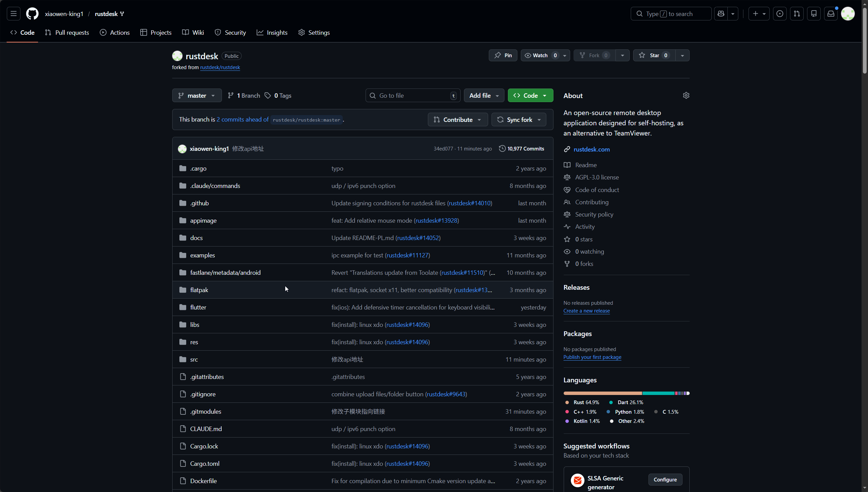Viewport: 868px width, 492px height.
Task: Expand the Sync fork dropdown
Action: 519,120
